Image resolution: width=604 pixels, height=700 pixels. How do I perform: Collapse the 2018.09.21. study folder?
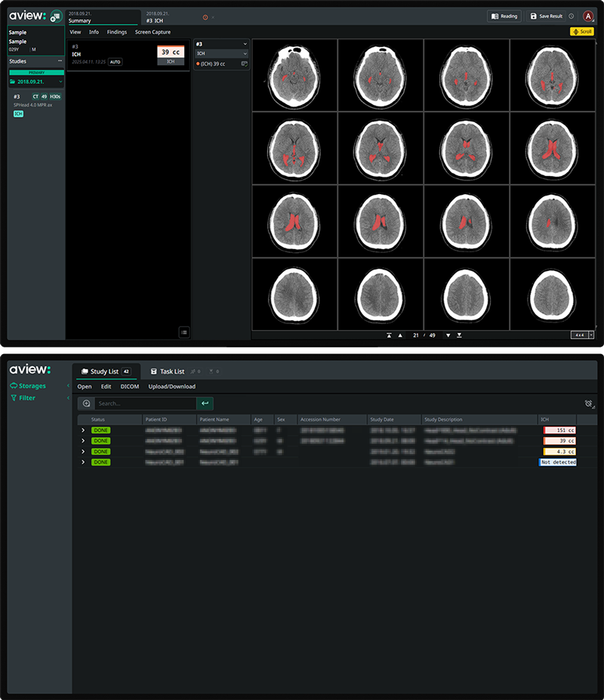[x=60, y=82]
